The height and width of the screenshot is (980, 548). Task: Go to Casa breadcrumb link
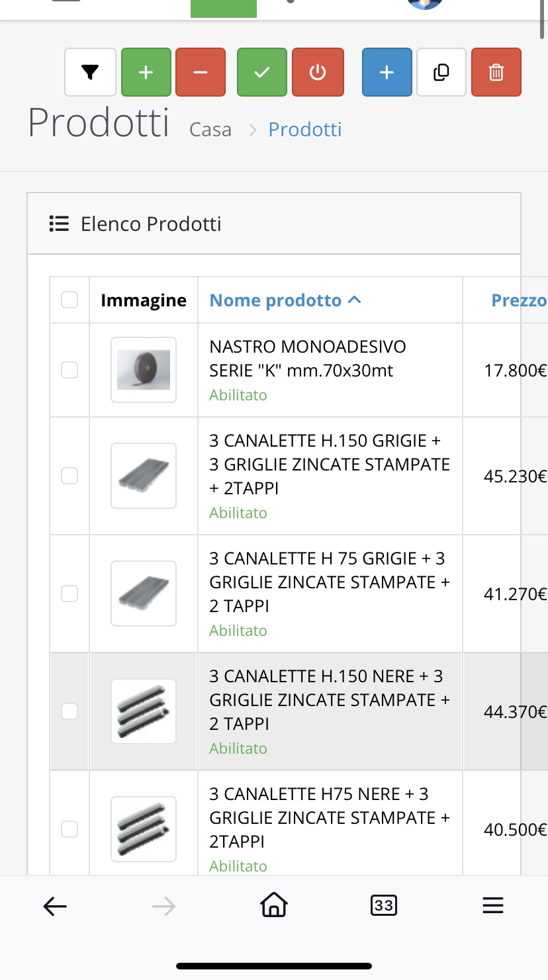210,129
